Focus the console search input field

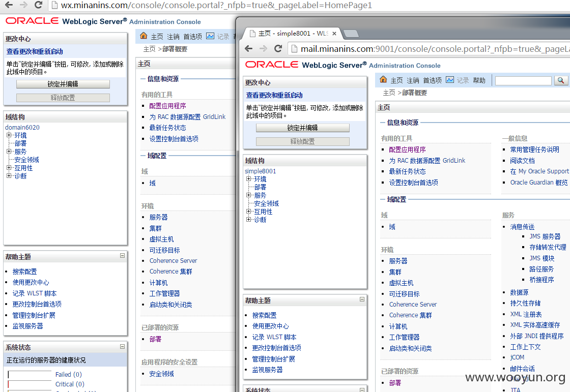coord(523,80)
